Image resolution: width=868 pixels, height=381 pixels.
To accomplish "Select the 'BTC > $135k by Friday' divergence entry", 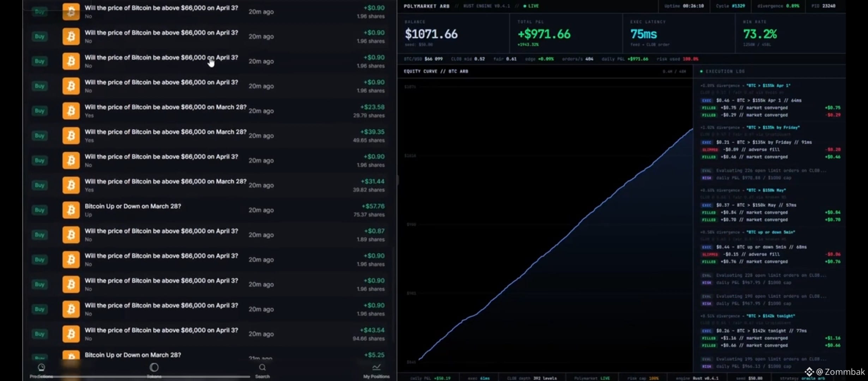I will (750, 127).
